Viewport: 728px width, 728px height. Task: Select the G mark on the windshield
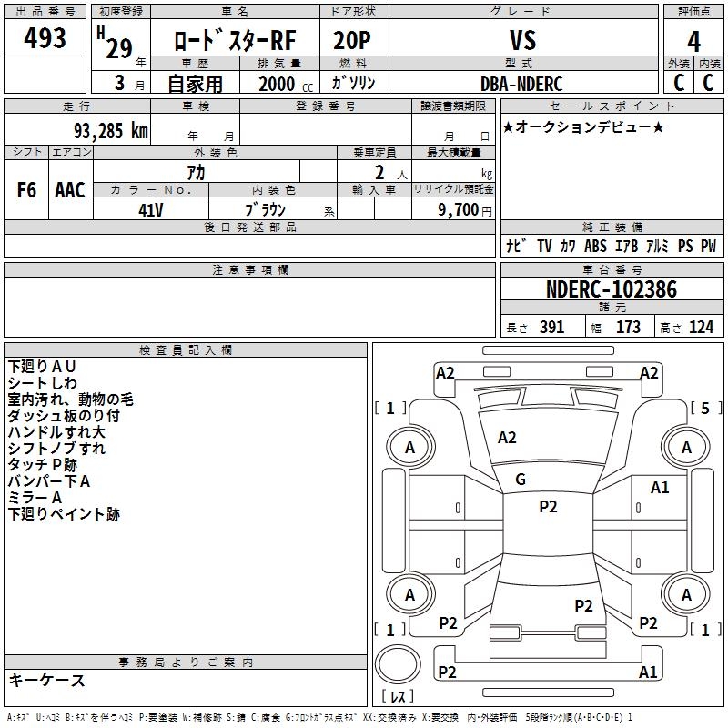point(521,480)
